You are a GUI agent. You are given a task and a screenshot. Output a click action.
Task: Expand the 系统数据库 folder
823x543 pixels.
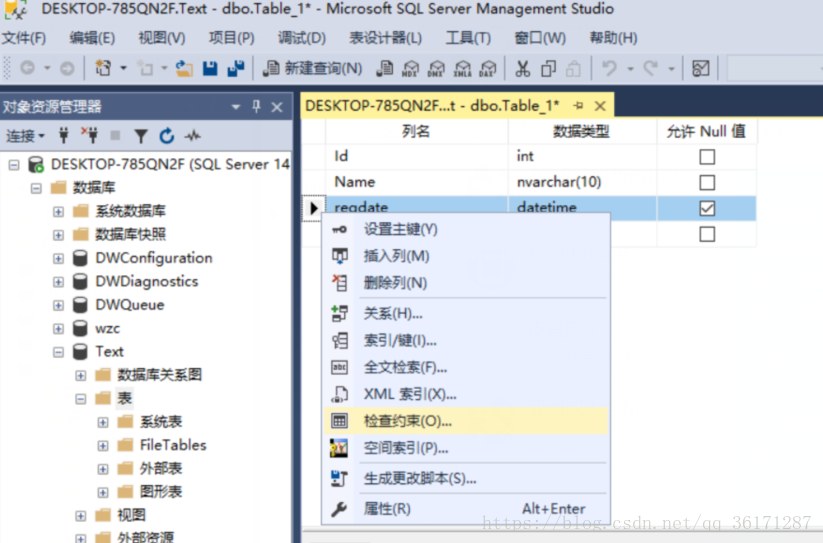coord(58,211)
